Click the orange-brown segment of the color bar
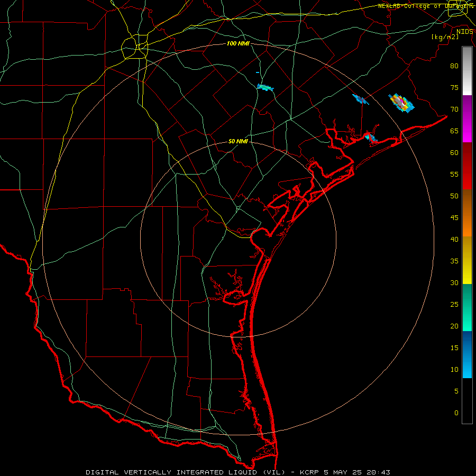The height and width of the screenshot is (476, 476). (x=467, y=213)
